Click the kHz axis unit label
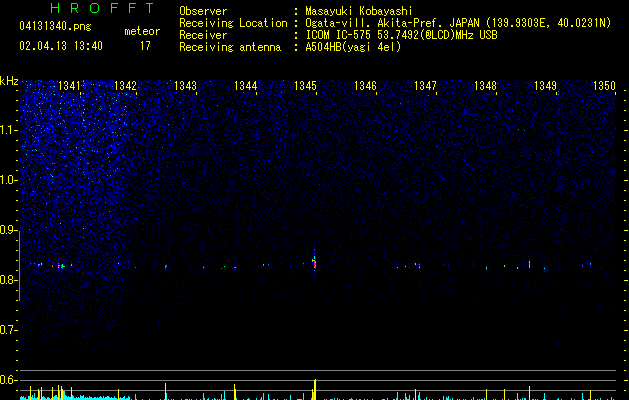This screenshot has width=629, height=400. (x=9, y=81)
